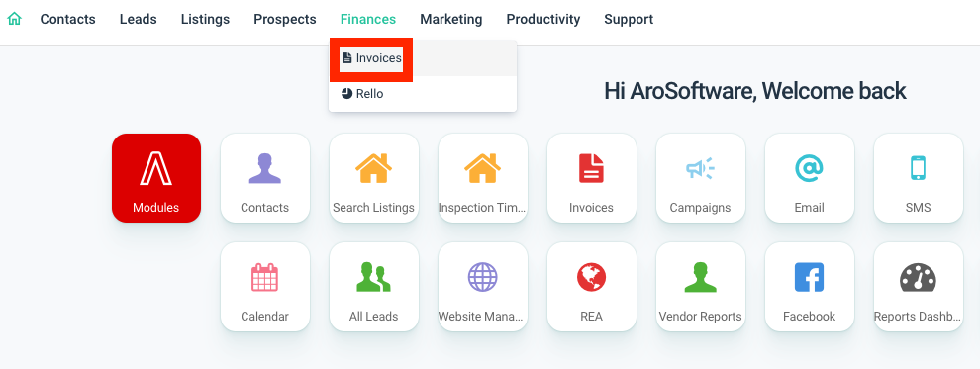This screenshot has width=980, height=369.
Task: Expand the Marketing menu
Action: 451,20
